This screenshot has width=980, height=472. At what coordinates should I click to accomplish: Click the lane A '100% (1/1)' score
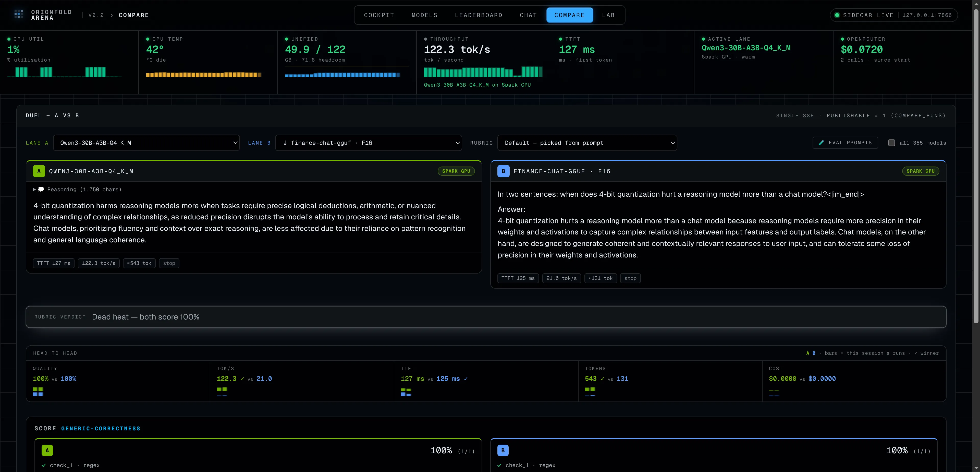tap(452, 451)
